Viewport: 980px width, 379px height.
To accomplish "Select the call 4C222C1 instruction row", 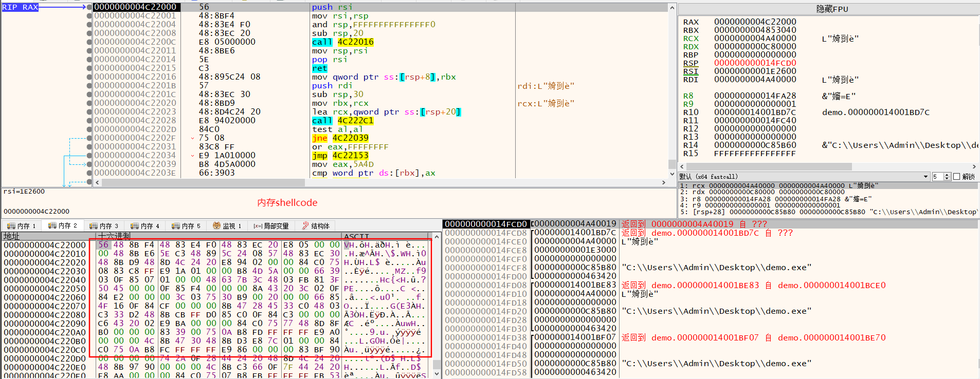I will coord(342,120).
